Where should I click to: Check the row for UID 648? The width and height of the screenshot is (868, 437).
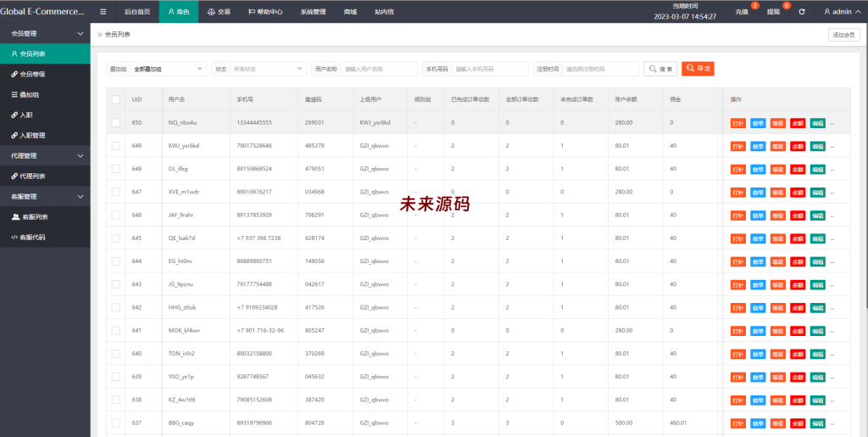pyautogui.click(x=115, y=169)
